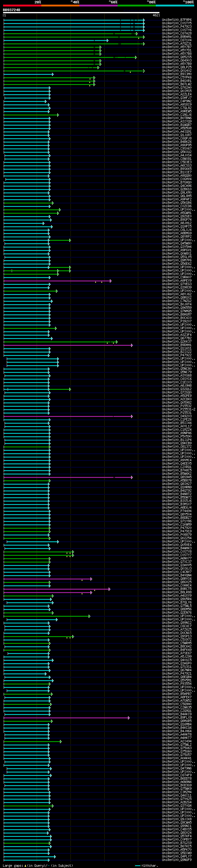The height and width of the screenshot is (868, 197).
Task: Click the label UniRef100_Q39839
Action: [x=177, y=287]
